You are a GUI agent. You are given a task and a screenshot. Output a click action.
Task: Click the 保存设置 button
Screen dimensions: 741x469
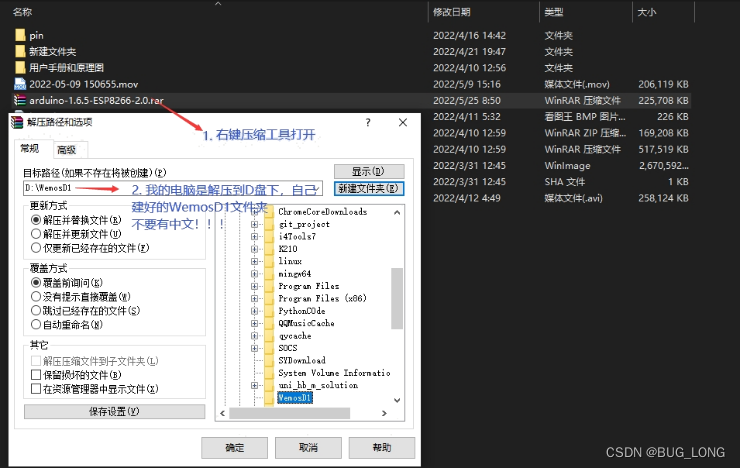coord(114,411)
